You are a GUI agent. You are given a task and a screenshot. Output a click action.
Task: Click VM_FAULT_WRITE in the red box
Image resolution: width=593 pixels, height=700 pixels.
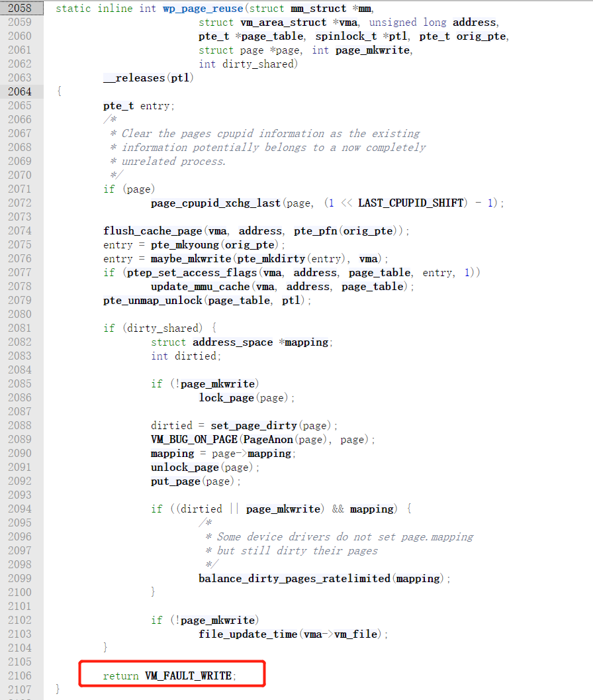click(188, 675)
